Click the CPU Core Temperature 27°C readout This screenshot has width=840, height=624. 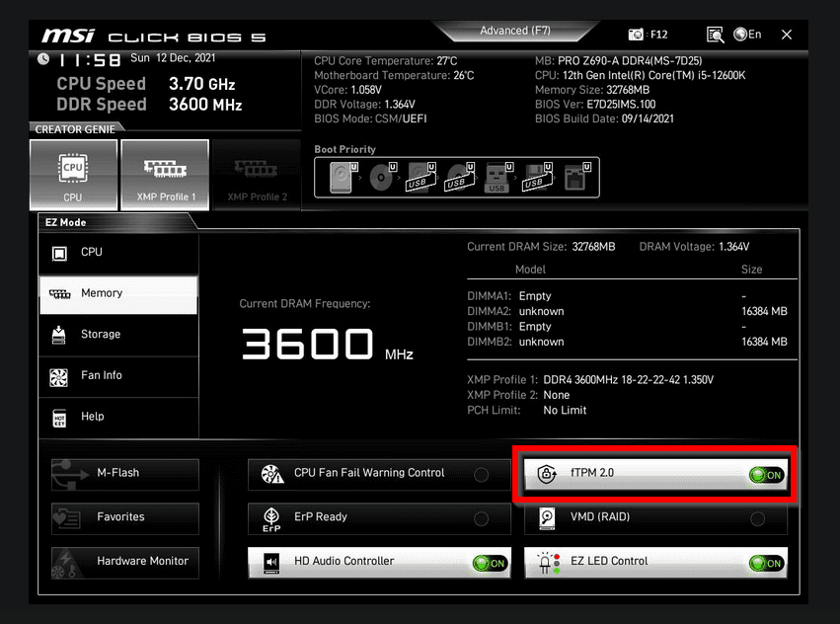click(x=386, y=61)
